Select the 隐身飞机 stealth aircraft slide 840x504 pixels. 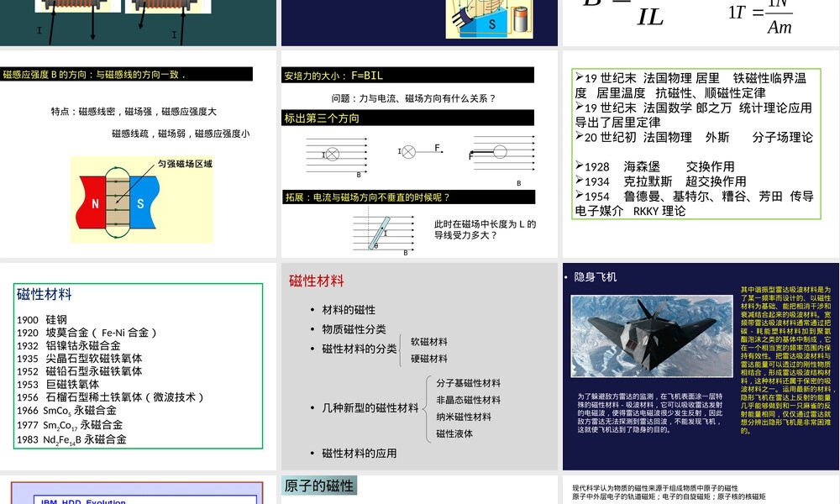pos(701,366)
